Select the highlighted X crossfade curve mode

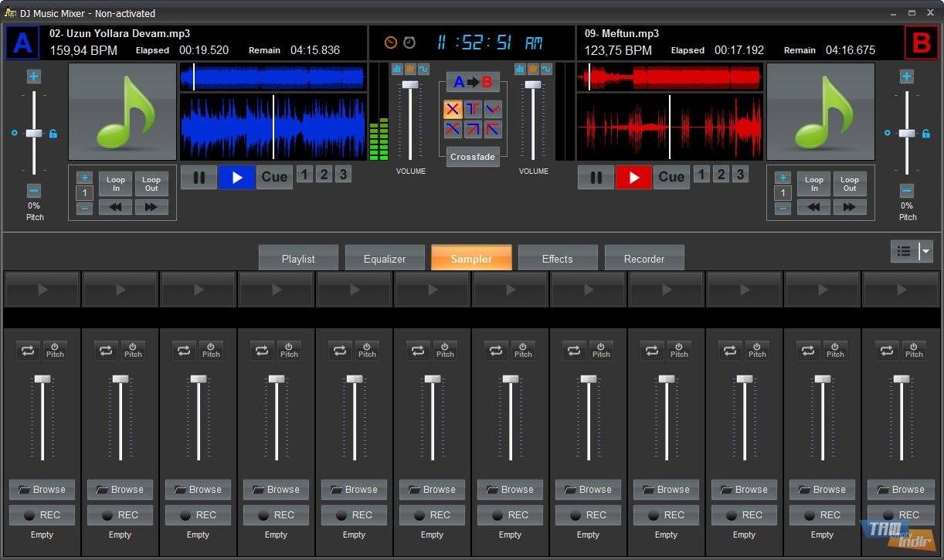click(453, 109)
